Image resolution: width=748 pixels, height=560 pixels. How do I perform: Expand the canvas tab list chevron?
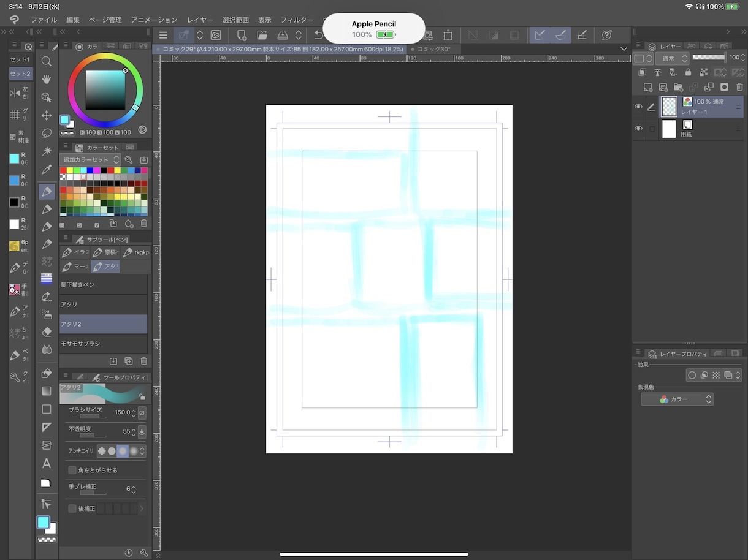tap(624, 49)
